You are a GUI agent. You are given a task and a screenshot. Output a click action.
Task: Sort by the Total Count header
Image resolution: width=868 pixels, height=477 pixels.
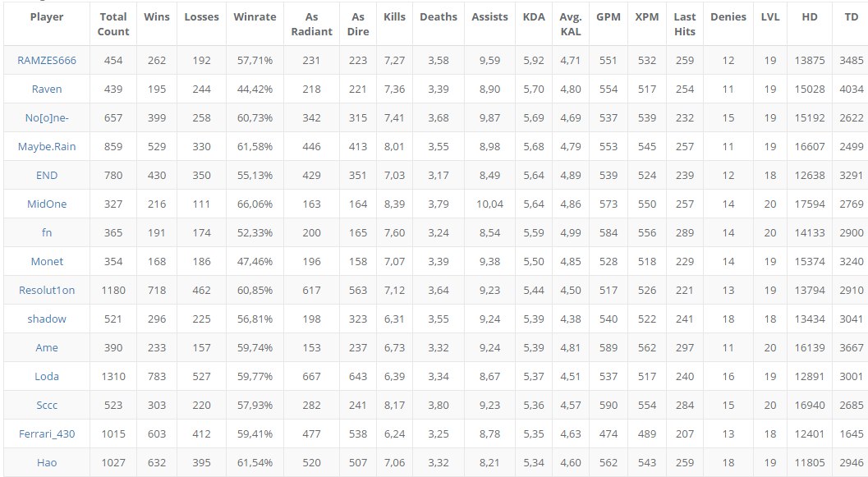tap(113, 24)
